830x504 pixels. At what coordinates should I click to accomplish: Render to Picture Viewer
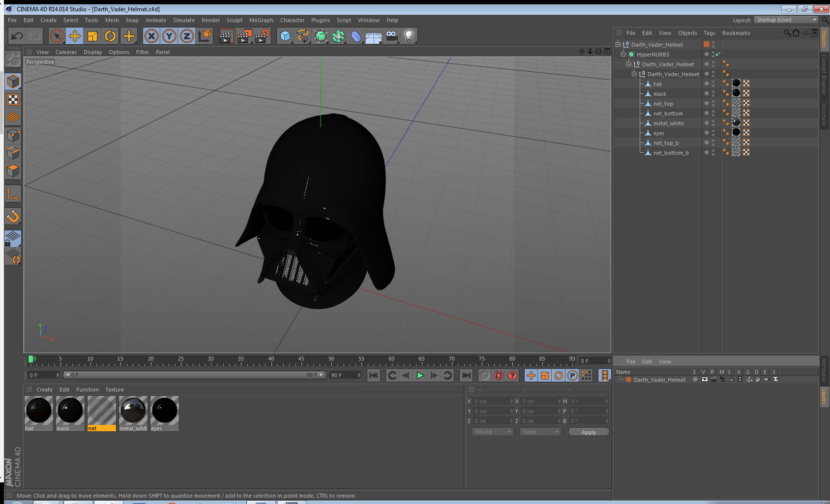(x=244, y=36)
